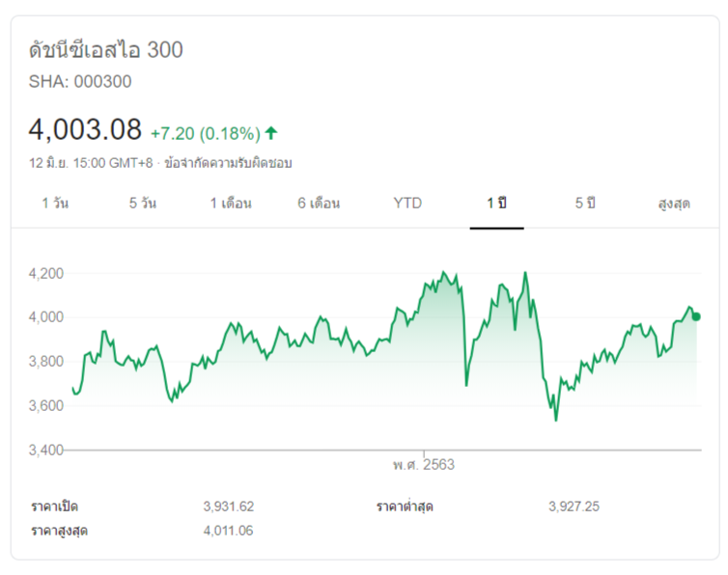Click the 4,003.08 index price
This screenshot has height=575, width=728.
pos(86,129)
